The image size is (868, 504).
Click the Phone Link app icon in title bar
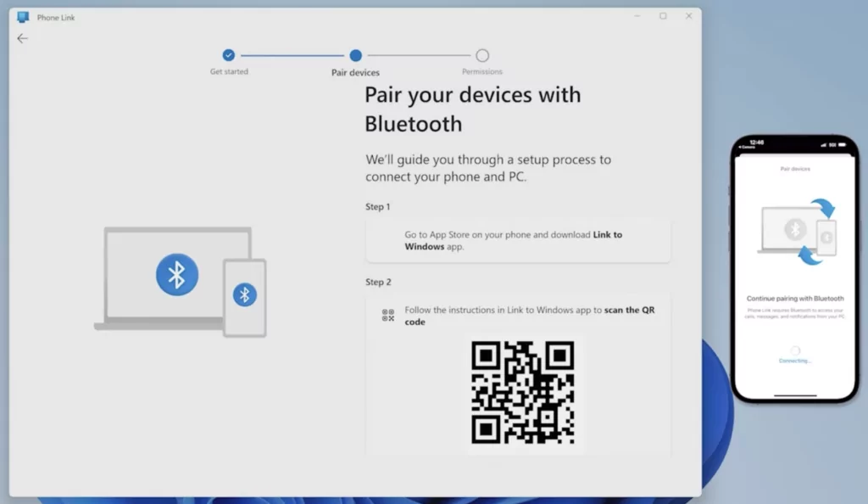23,17
